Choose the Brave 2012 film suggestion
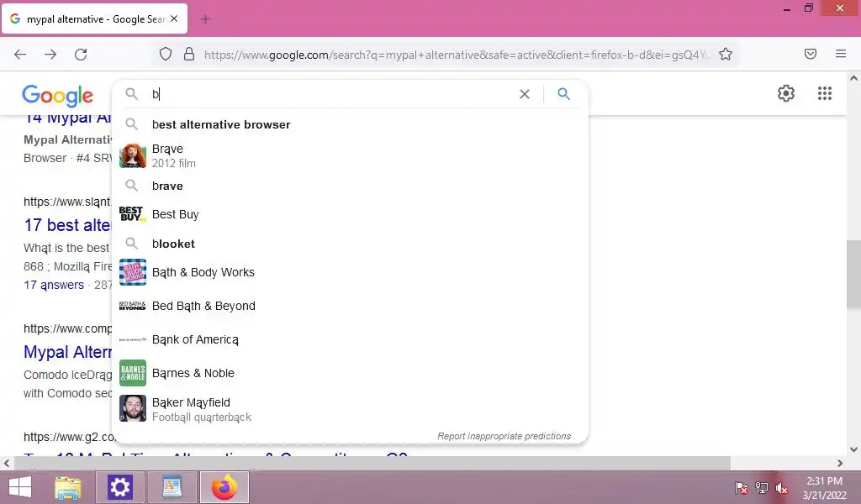The height and width of the screenshot is (504, 861). pyautogui.click(x=350, y=155)
